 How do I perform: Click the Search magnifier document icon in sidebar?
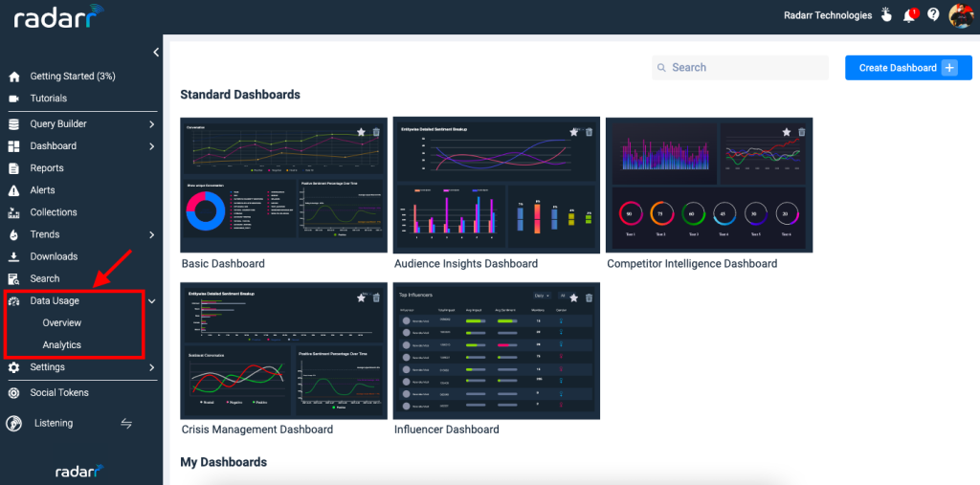14,278
